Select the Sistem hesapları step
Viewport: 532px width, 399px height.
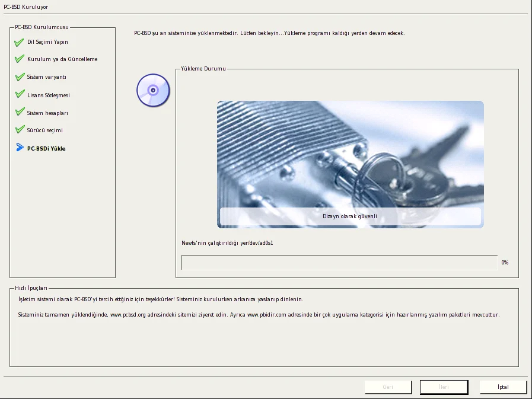(47, 113)
